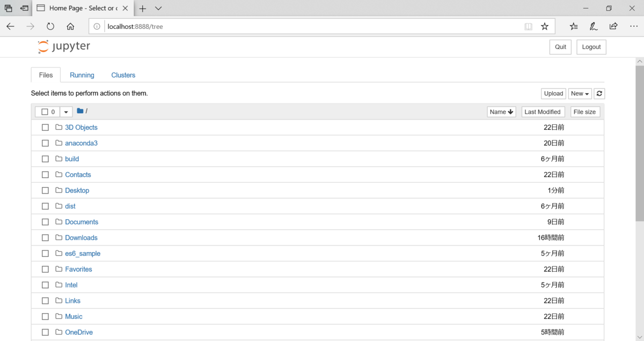Open the reading view icon
644x341 pixels.
coord(529,26)
